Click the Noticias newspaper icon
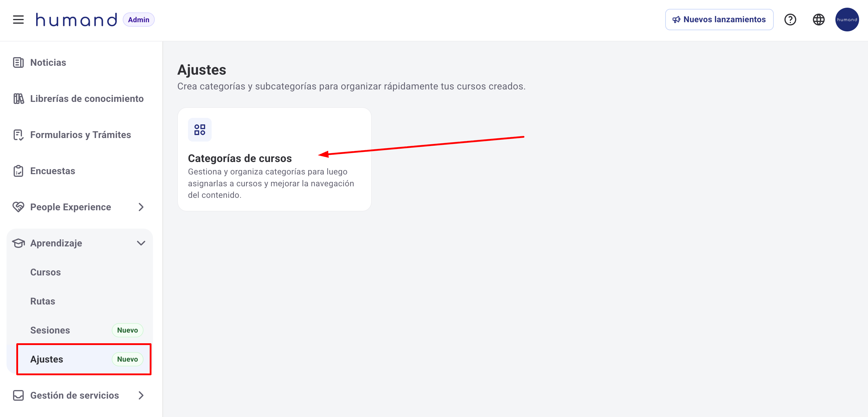The height and width of the screenshot is (417, 868). coord(18,62)
